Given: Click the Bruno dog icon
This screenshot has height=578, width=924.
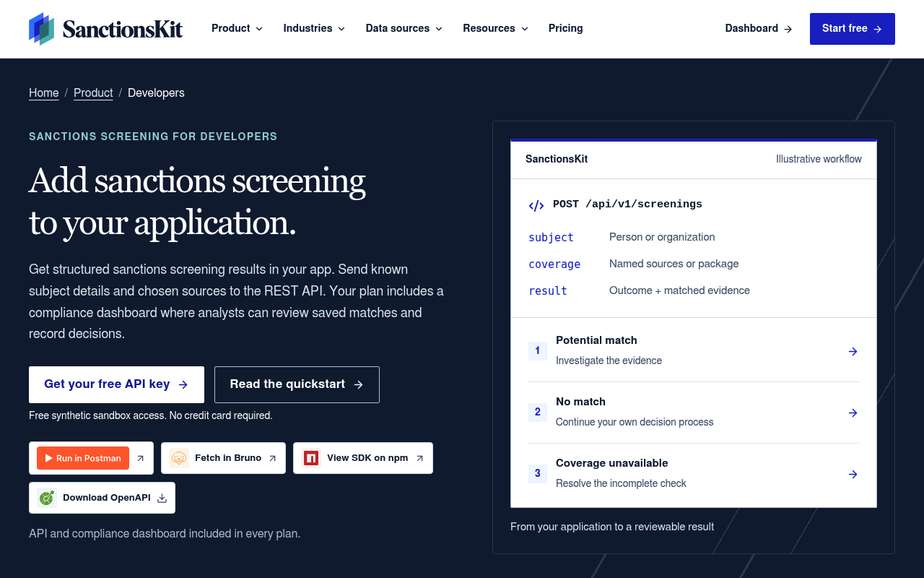Looking at the screenshot, I should 178,458.
